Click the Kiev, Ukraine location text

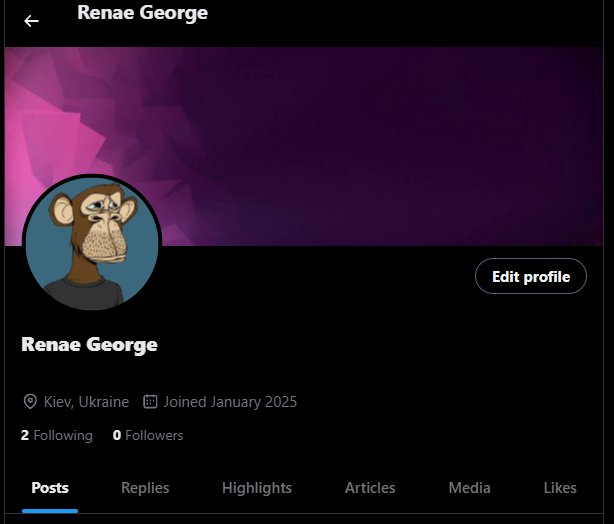86,402
